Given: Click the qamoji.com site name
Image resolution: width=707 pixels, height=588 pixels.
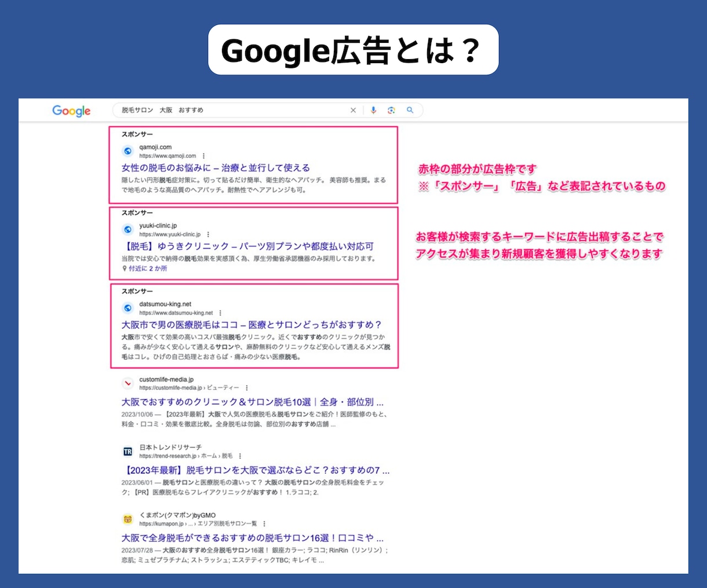Looking at the screenshot, I should point(155,147).
